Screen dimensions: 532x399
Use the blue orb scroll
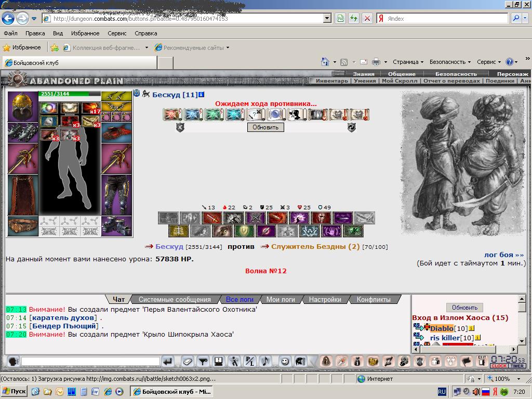(x=276, y=115)
